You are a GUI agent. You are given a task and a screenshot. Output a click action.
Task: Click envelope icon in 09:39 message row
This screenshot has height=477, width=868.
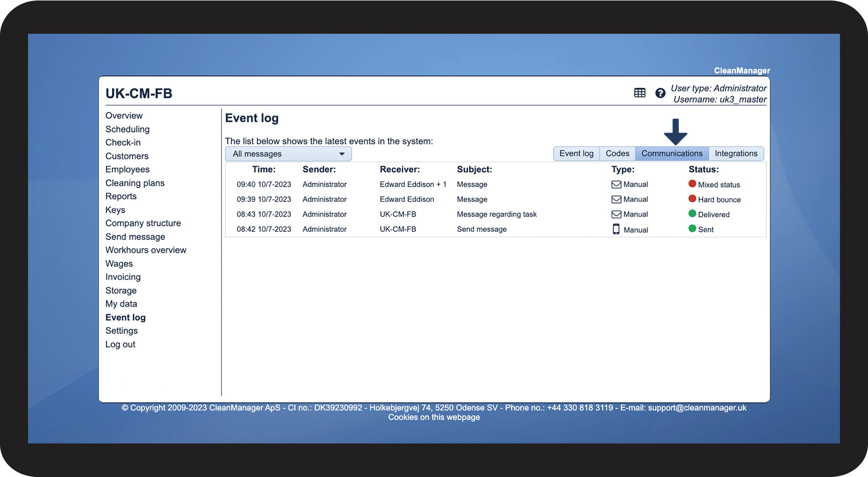pyautogui.click(x=616, y=199)
